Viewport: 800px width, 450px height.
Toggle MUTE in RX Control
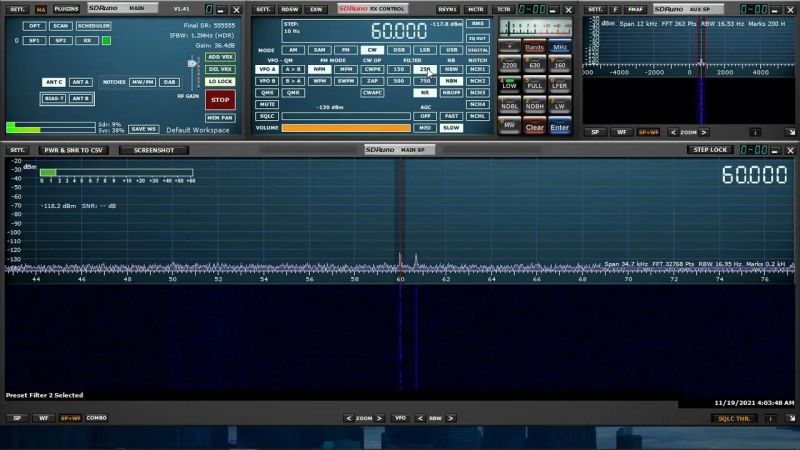click(x=267, y=104)
